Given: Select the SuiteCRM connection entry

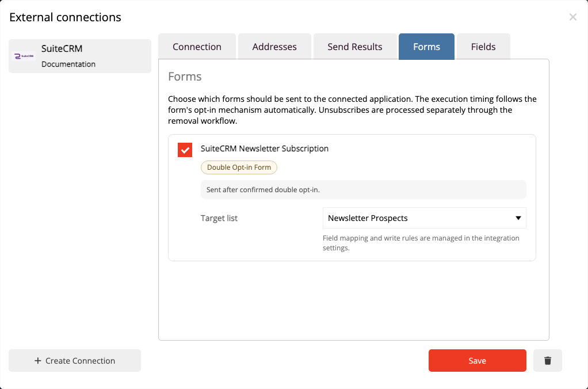Looking at the screenshot, I should pos(80,56).
